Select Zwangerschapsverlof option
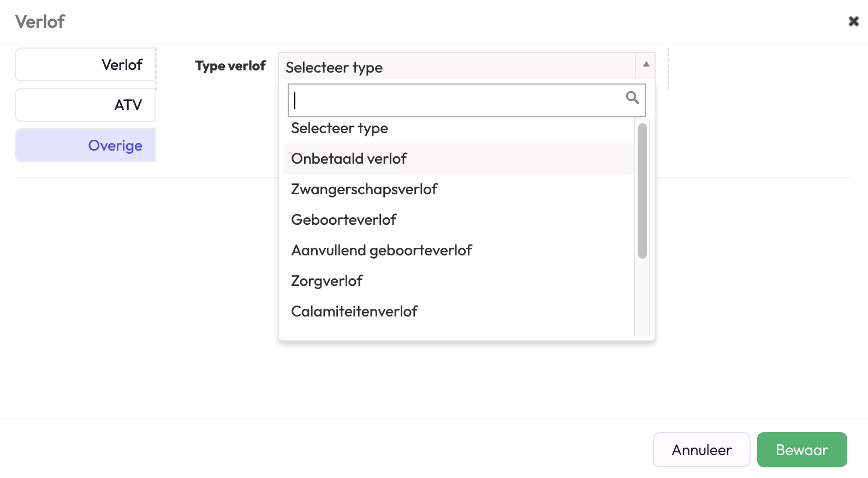 click(x=364, y=189)
